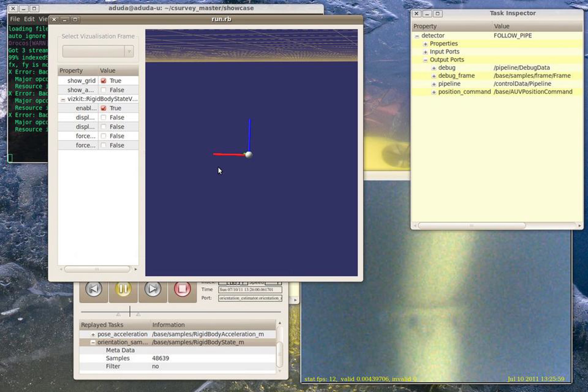Expand the debug_frame output port
Screen dimensions: 588x392
pos(434,76)
